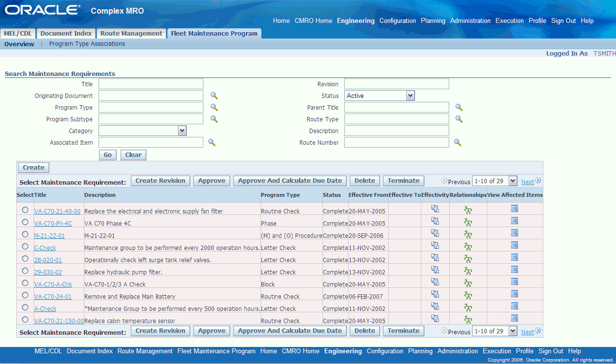Screen dimensions: 616x364
Task: Select radio button for C-Check
Action: pos(25,246)
